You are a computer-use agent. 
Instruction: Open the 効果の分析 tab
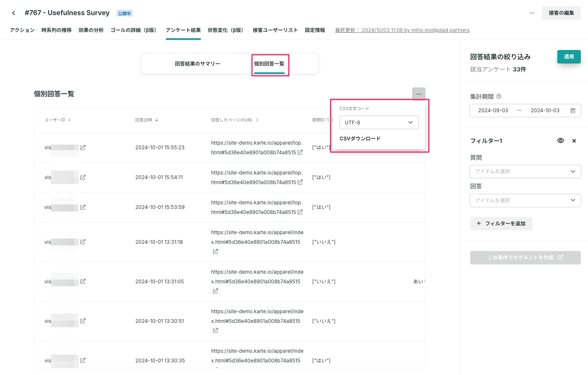pyautogui.click(x=91, y=30)
